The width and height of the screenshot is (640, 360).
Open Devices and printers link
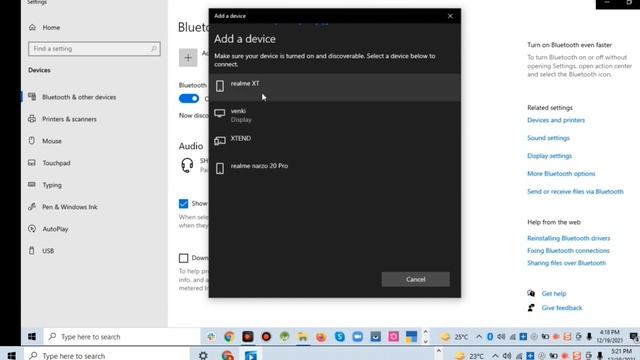556,120
